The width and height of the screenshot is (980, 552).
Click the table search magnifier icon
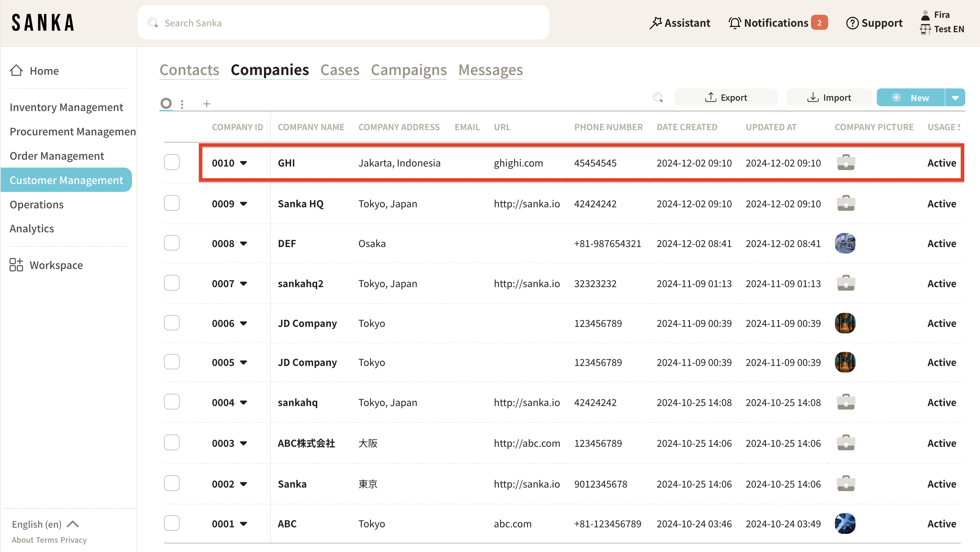[x=658, y=98]
